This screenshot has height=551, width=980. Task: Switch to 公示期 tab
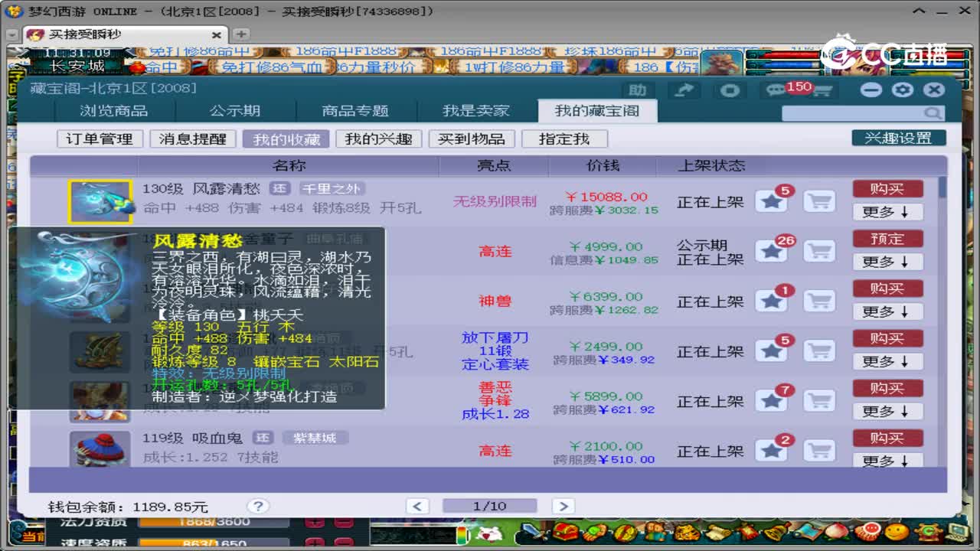[x=235, y=111]
